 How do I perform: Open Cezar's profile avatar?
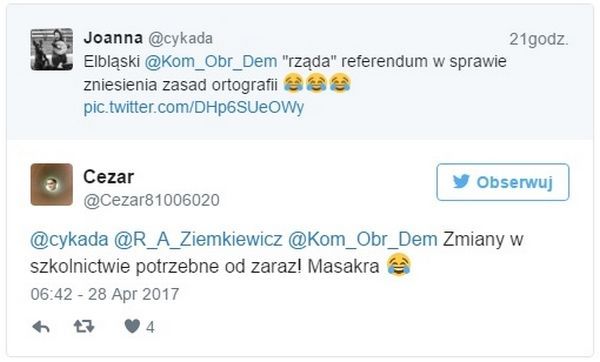[x=52, y=184]
